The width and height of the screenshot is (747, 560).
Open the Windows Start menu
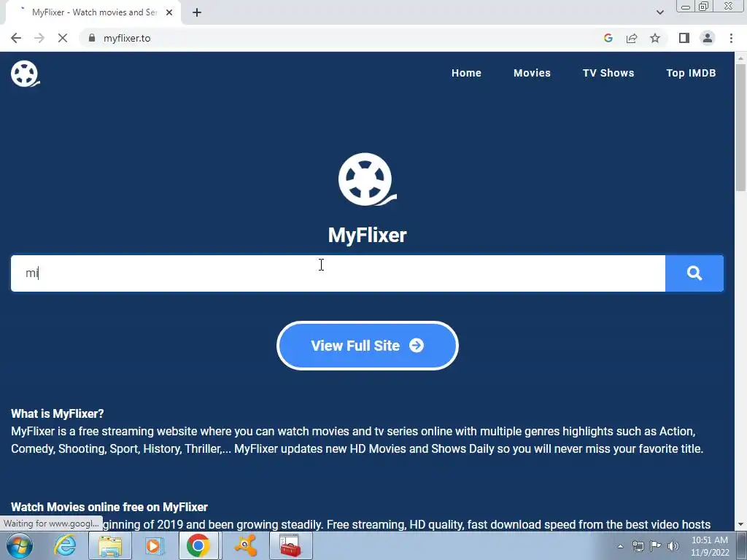coord(20,545)
